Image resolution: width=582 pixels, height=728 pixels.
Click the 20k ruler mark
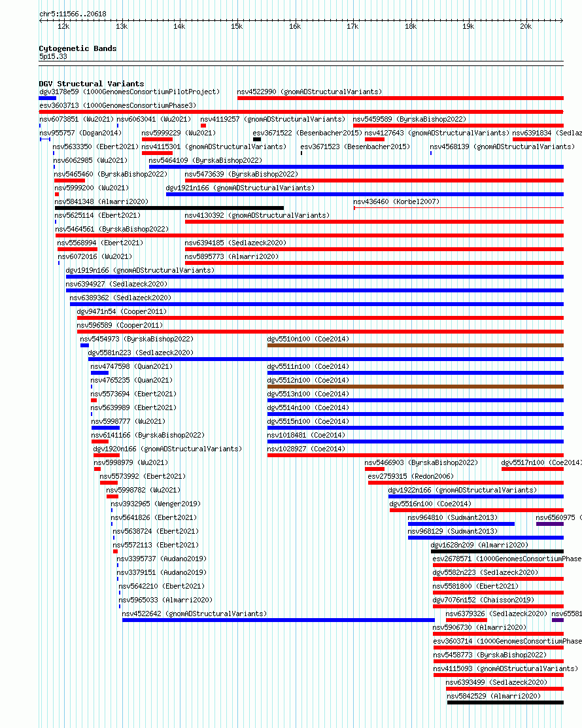[526, 26]
